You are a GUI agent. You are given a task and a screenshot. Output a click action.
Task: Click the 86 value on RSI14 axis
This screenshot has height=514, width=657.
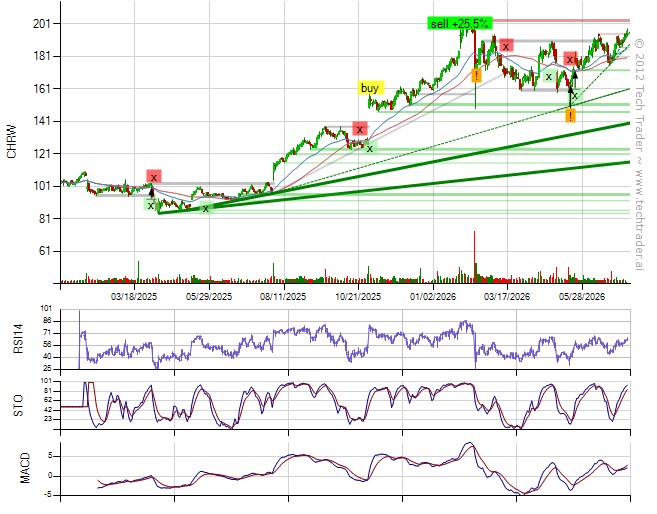click(x=47, y=321)
